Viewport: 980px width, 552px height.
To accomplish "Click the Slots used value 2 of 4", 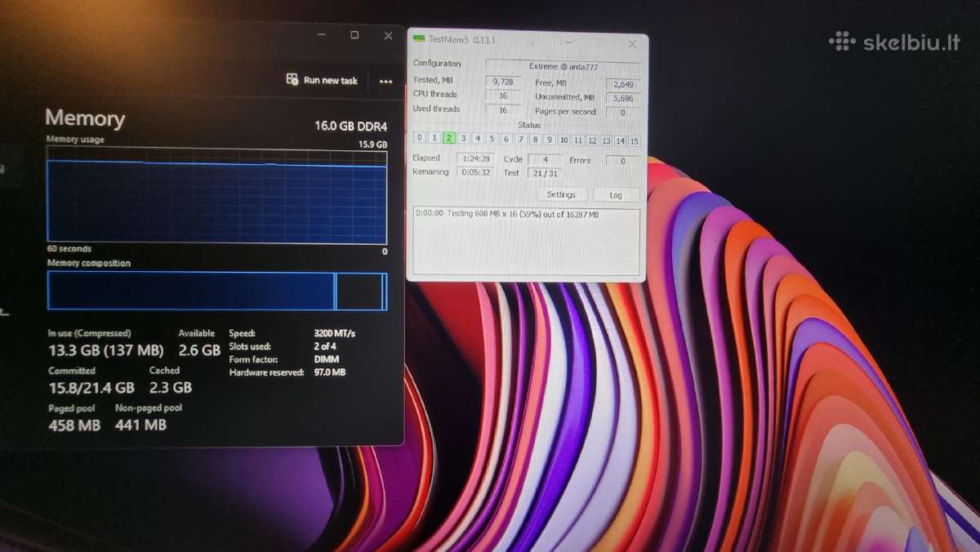I will coord(325,346).
